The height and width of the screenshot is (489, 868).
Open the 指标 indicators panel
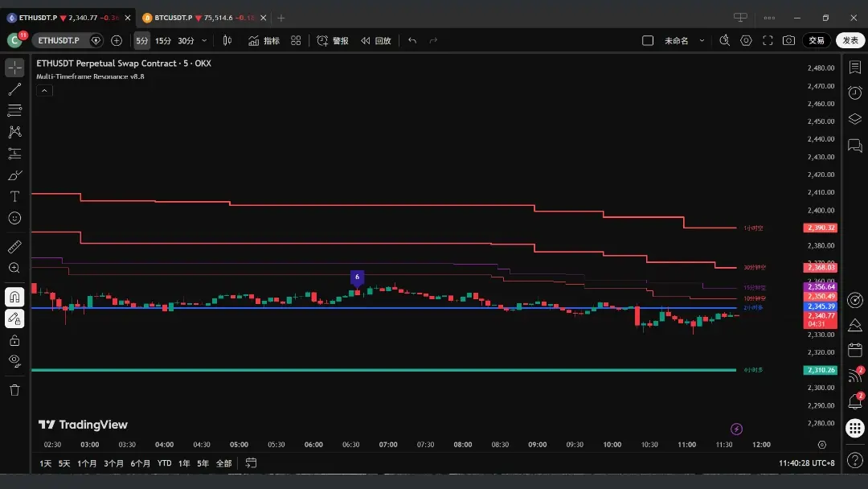coord(264,40)
